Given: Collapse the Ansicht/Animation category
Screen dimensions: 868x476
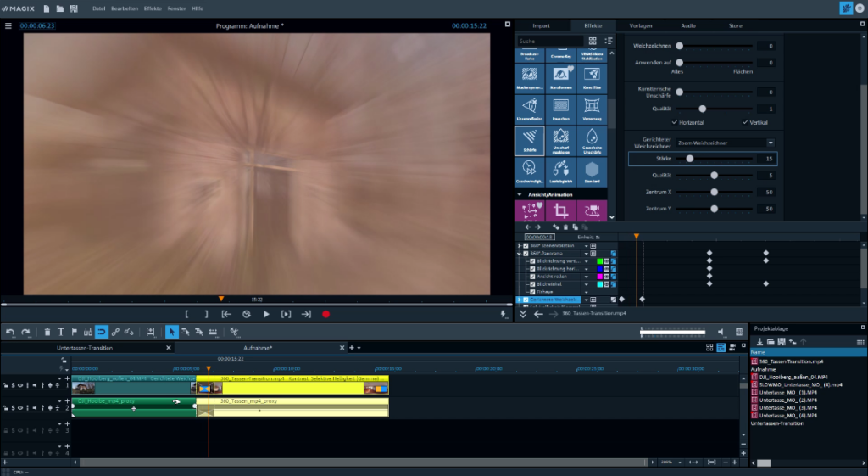Looking at the screenshot, I should click(520, 195).
